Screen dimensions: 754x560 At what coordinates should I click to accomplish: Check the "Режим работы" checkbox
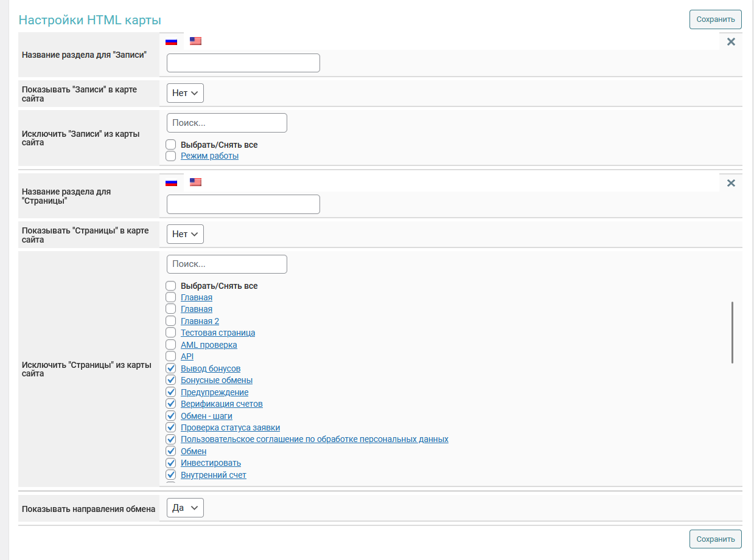click(171, 156)
